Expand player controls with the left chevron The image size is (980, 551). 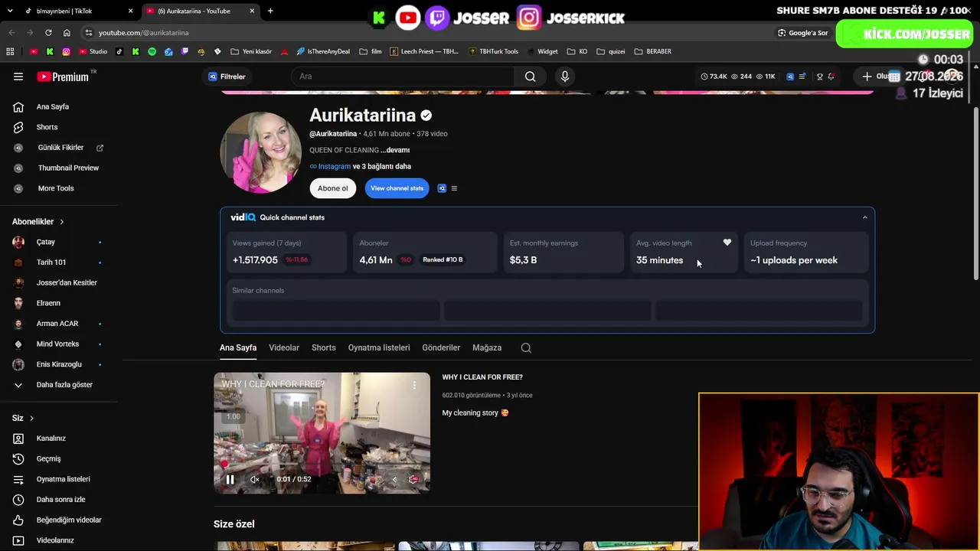tap(394, 480)
